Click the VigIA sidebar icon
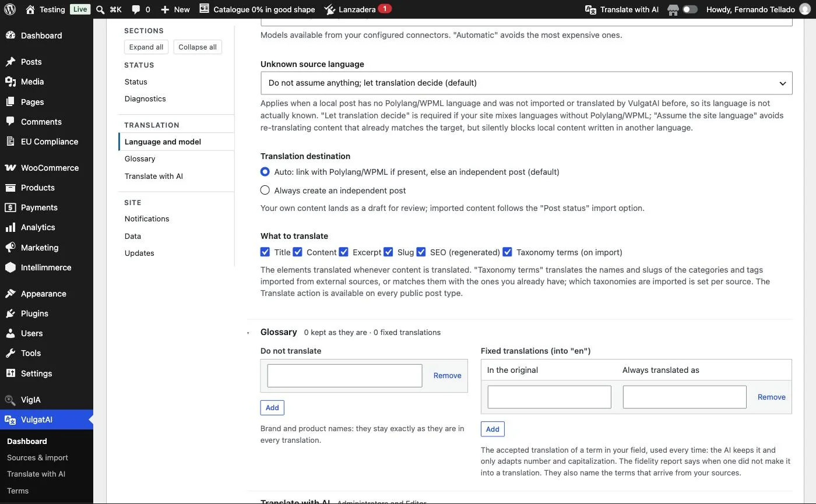This screenshot has width=816, height=504. coord(10,400)
